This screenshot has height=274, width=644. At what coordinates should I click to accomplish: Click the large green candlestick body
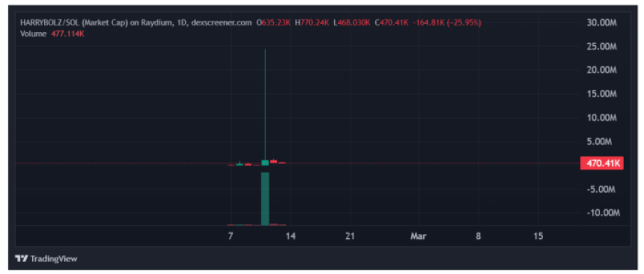[x=265, y=162]
